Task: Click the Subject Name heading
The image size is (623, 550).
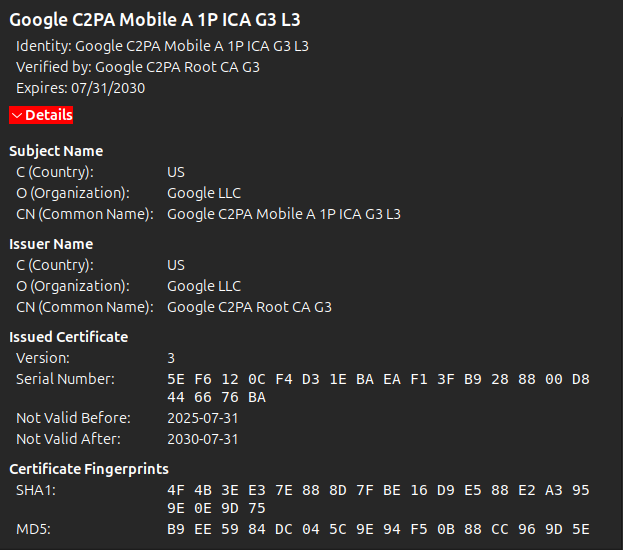Action: [x=56, y=151]
